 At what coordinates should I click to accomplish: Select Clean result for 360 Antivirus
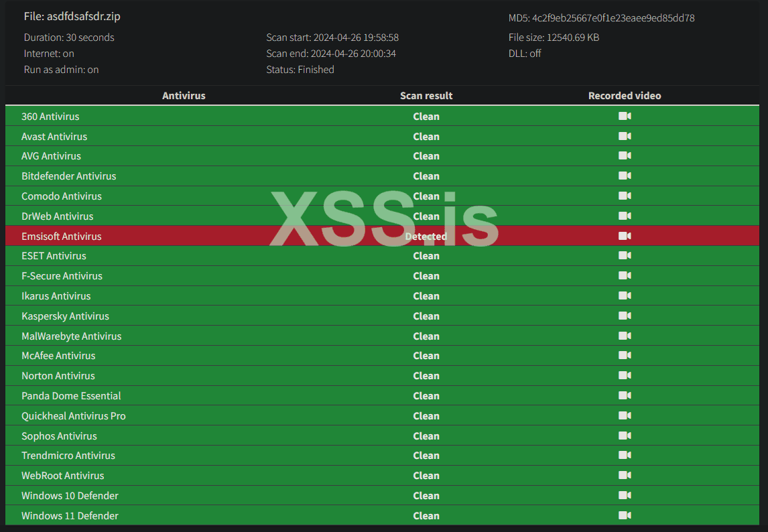426,116
